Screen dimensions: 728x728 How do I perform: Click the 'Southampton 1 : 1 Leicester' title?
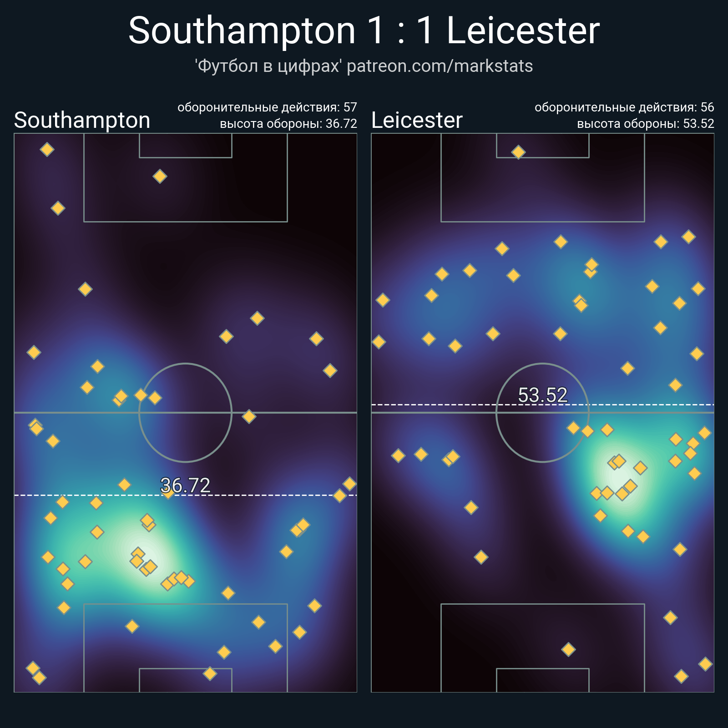coord(364,31)
